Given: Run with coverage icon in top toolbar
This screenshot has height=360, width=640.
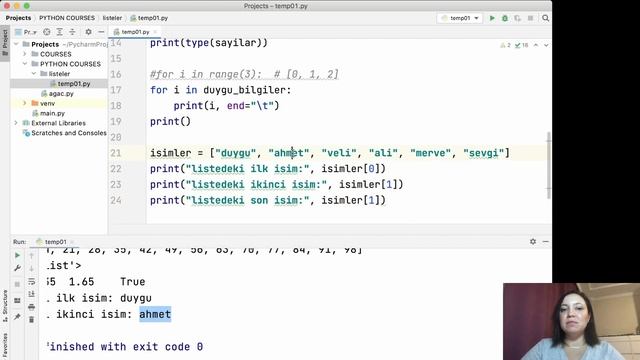Looking at the screenshot, I should click(518, 18).
